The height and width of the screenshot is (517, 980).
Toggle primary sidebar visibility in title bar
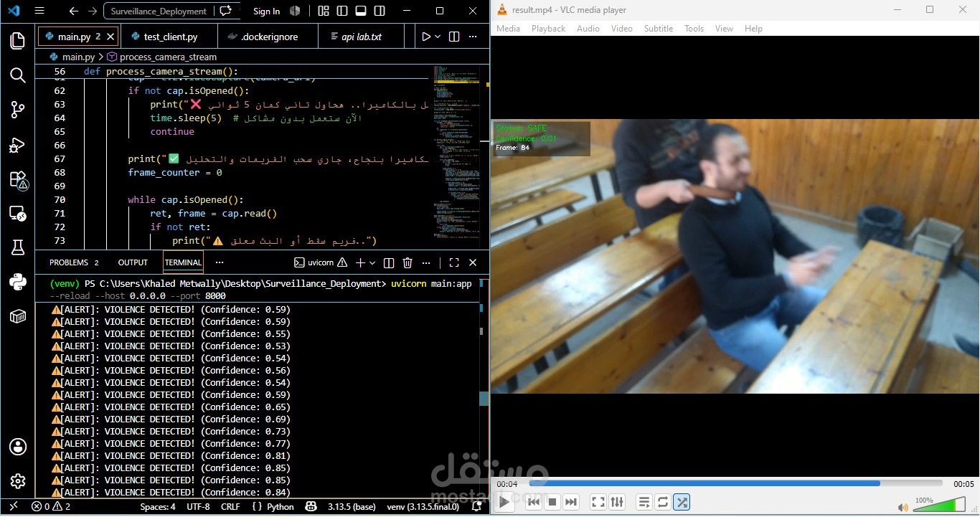(x=342, y=11)
